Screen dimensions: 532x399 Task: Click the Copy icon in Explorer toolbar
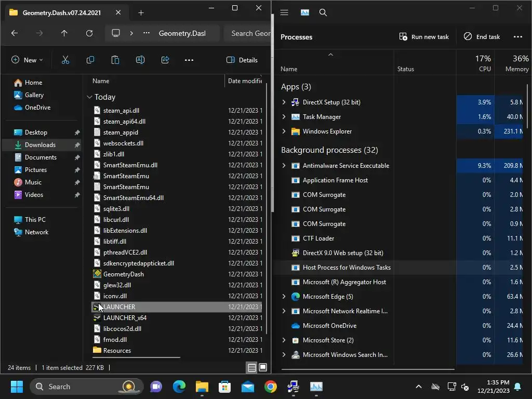point(90,60)
